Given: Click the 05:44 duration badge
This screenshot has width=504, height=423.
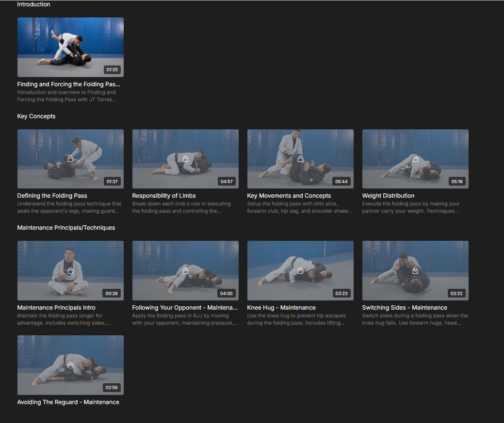Looking at the screenshot, I should click(341, 182).
